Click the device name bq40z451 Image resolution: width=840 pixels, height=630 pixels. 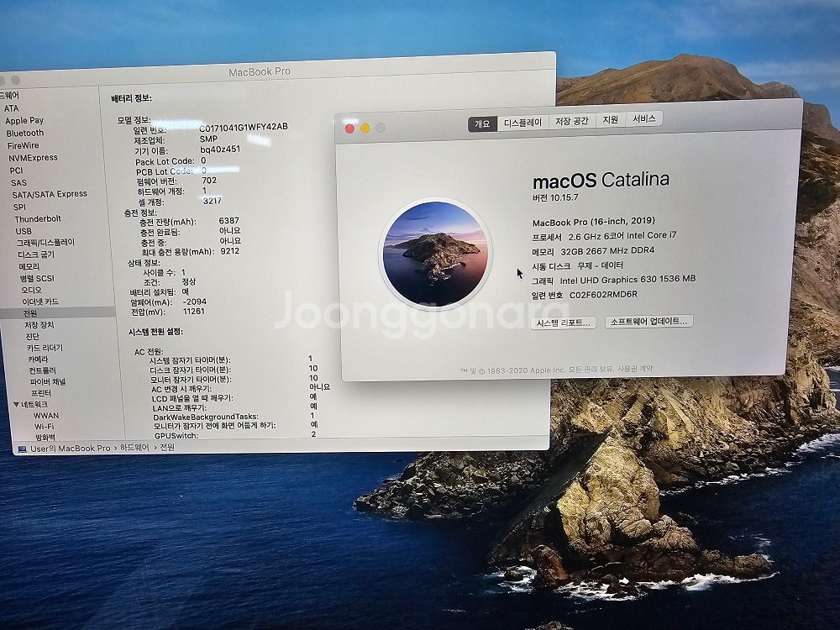[x=220, y=150]
